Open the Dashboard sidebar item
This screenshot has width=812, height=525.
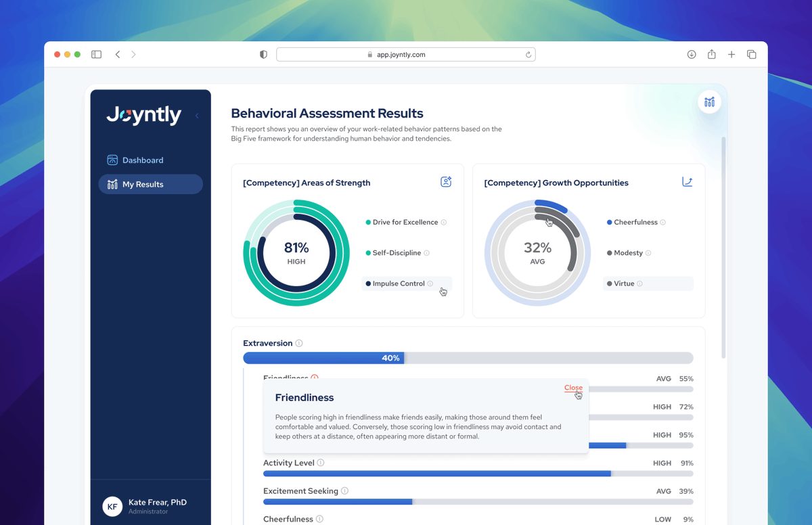pyautogui.click(x=150, y=160)
